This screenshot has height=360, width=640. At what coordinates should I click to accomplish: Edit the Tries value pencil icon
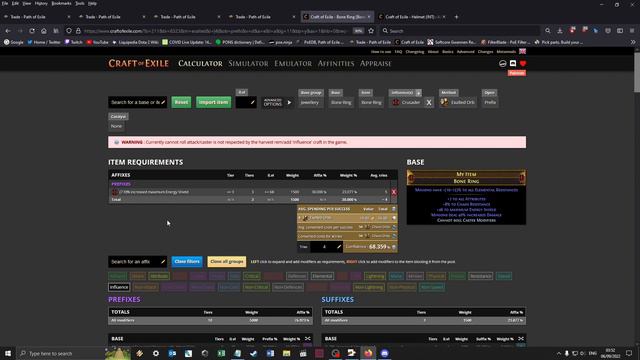click(338, 247)
